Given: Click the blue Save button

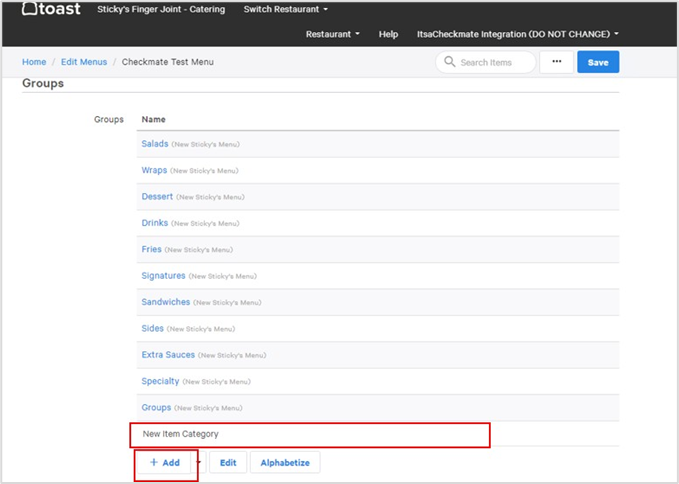Looking at the screenshot, I should 597,62.
